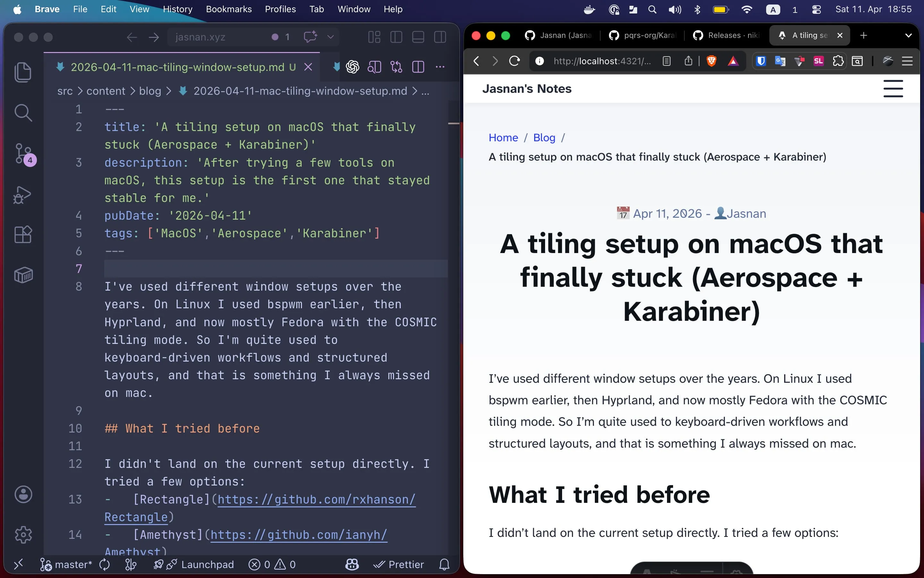The image size is (924, 578).
Task: Expand the tab search chevron in Brave
Action: pos(908,36)
